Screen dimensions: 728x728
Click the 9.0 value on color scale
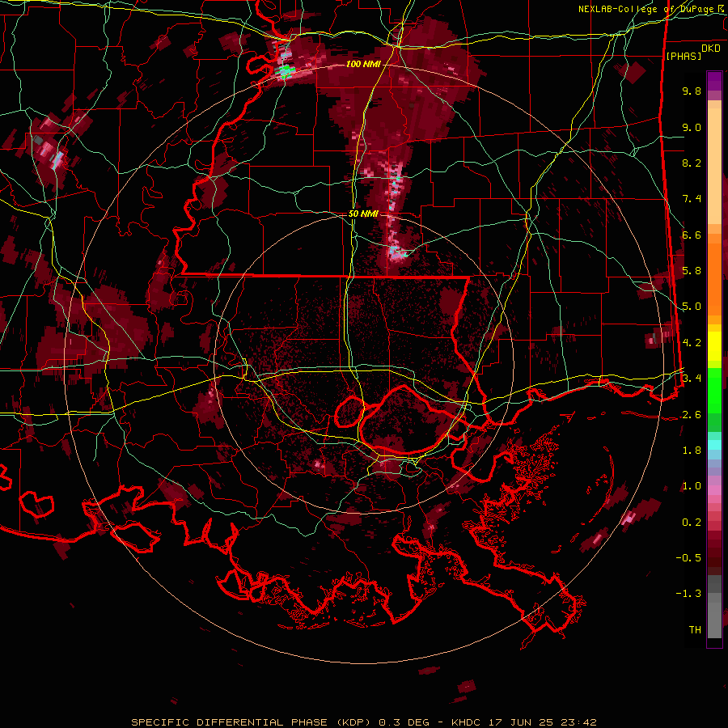pyautogui.click(x=692, y=127)
